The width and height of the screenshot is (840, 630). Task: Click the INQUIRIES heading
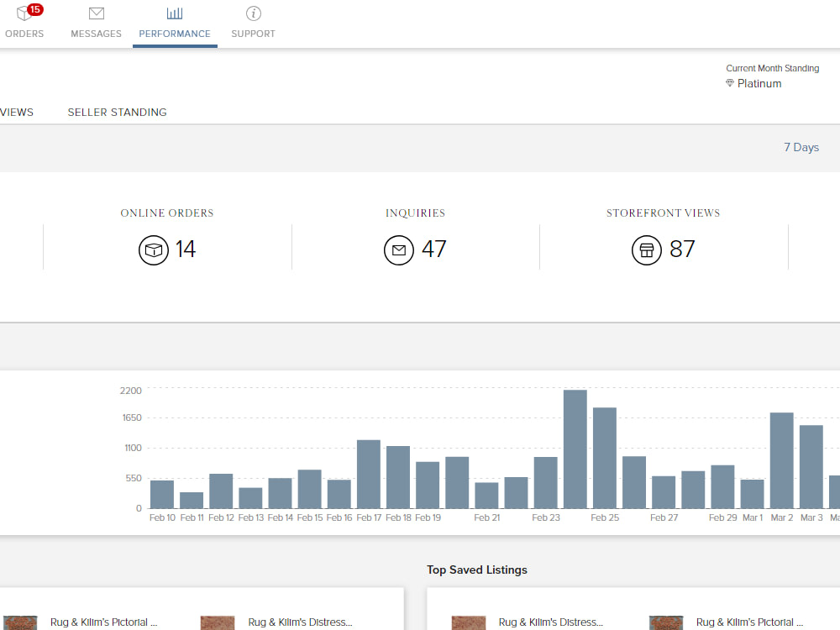[415, 213]
